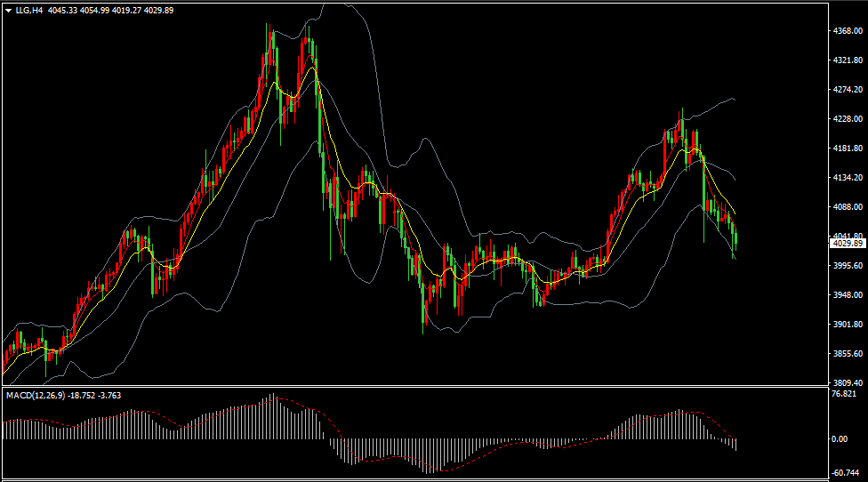This screenshot has height=482, width=868.
Task: Click the MACD(12,26,9) indicator label
Action: (x=36, y=395)
